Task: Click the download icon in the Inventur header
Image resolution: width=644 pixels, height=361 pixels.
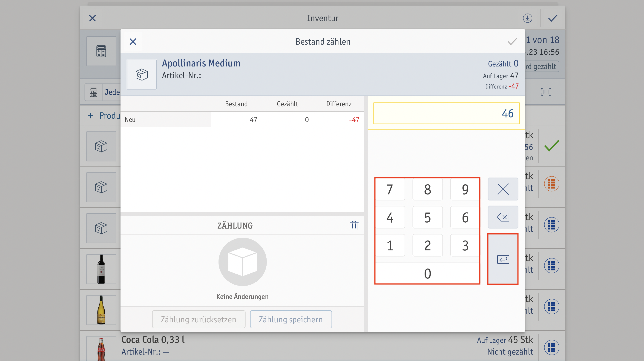Action: [x=527, y=18]
